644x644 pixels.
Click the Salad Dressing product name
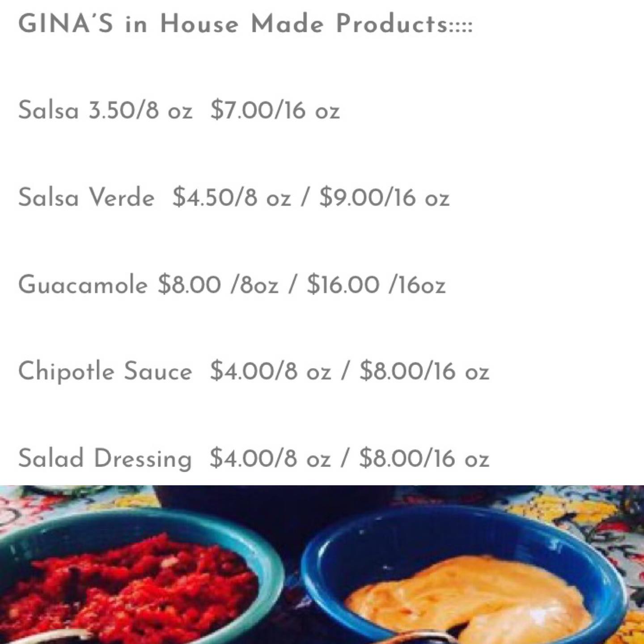coord(105,458)
